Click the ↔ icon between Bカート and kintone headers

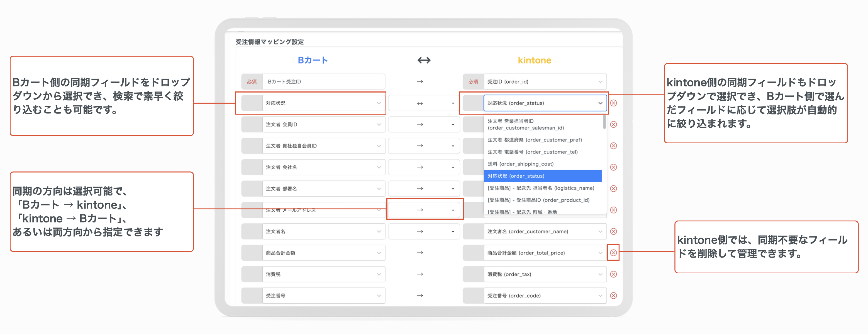424,60
